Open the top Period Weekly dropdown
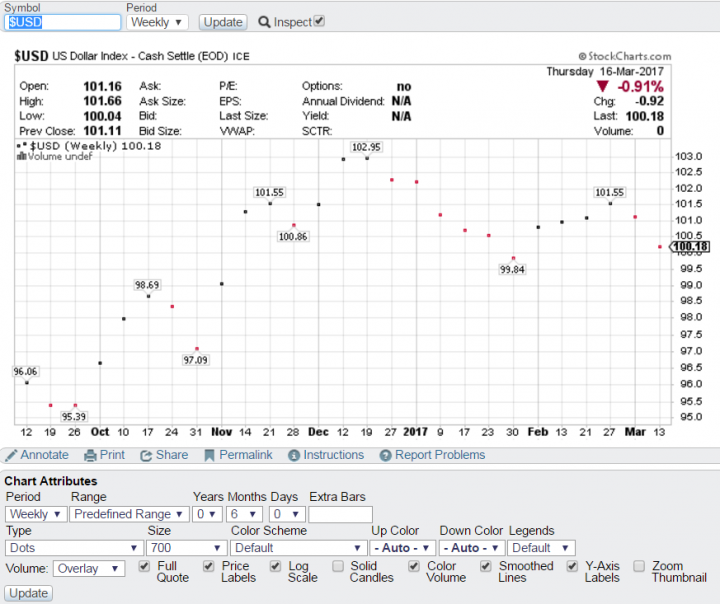The image size is (720, 604). tap(157, 21)
